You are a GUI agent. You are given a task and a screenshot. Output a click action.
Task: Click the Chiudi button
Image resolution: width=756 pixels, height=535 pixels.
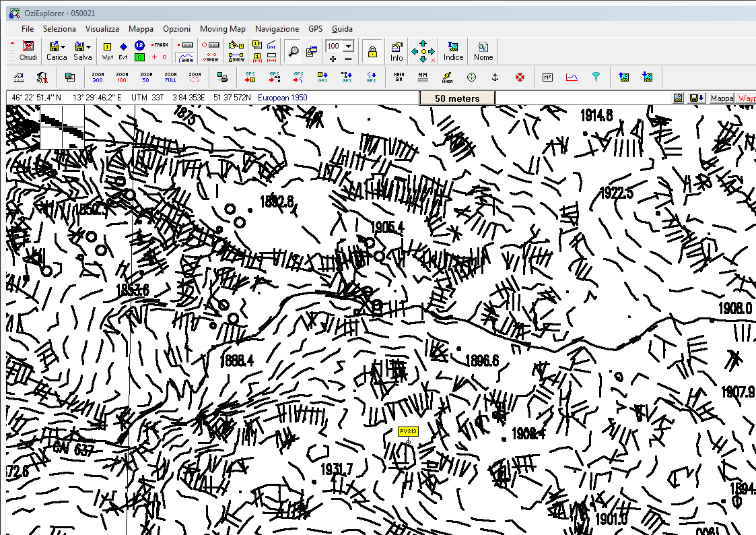[28, 51]
